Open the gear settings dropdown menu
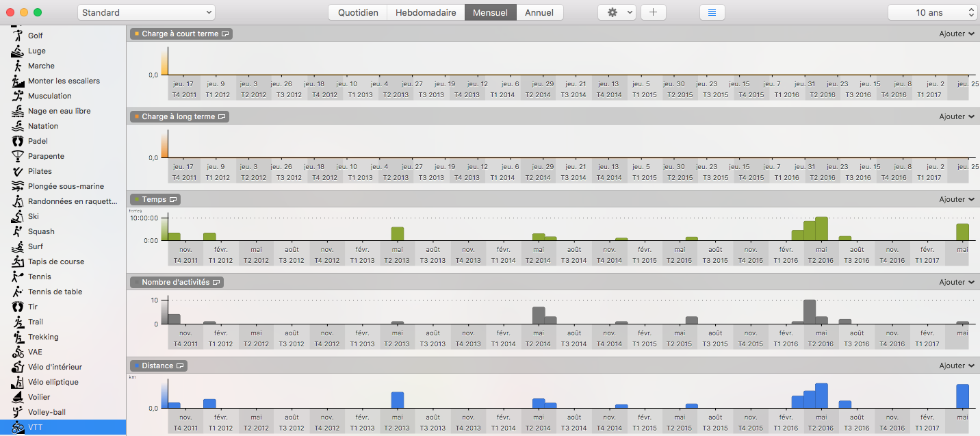Viewport: 980px width, 436px height. 617,12
